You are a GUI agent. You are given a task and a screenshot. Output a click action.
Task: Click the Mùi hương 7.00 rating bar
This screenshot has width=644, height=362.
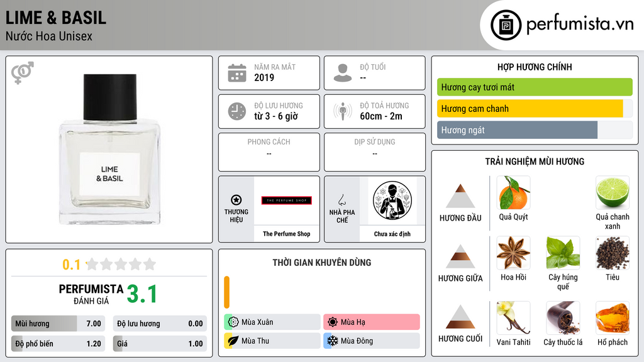58,324
